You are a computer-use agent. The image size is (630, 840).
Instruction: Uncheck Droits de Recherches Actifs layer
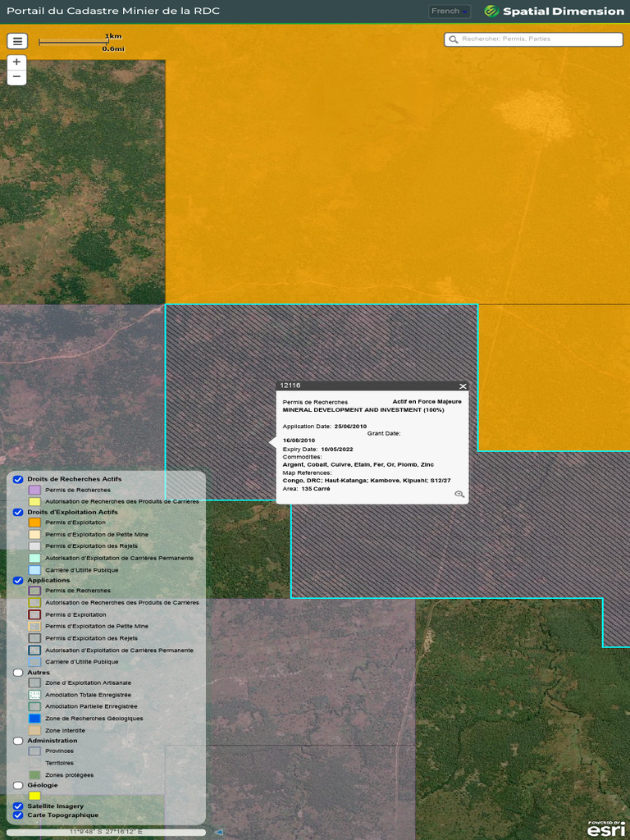point(18,479)
